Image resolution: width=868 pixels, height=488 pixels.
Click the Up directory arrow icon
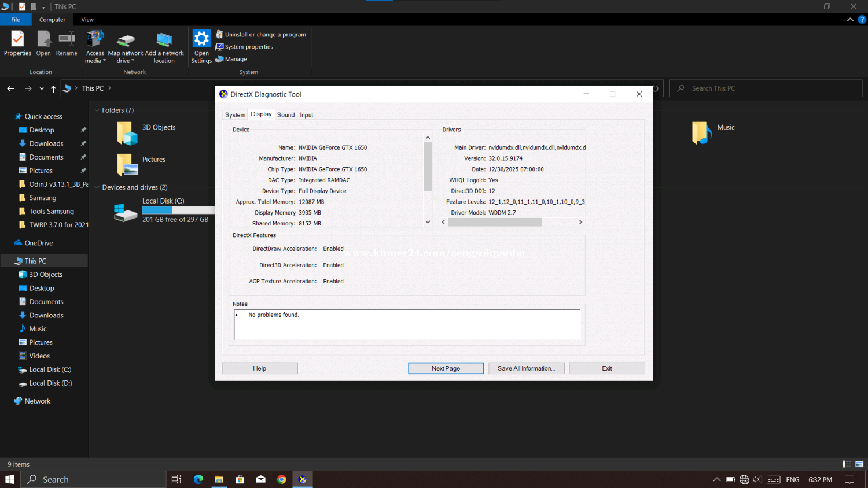53,88
